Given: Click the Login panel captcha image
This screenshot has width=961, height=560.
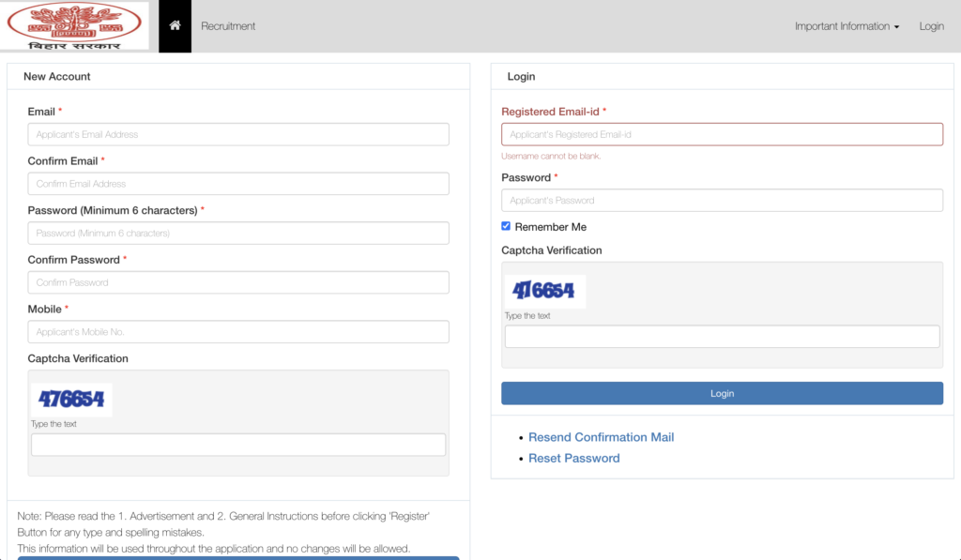Looking at the screenshot, I should pyautogui.click(x=545, y=291).
